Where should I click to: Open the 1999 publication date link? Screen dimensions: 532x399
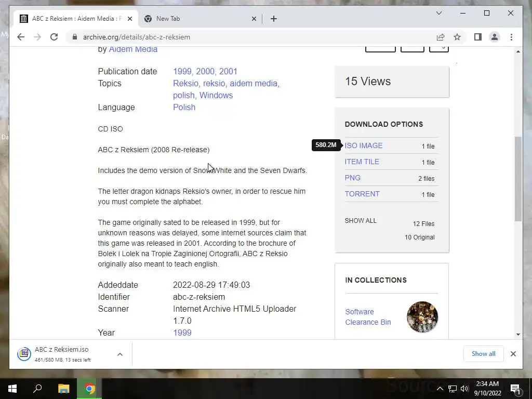[182, 71]
